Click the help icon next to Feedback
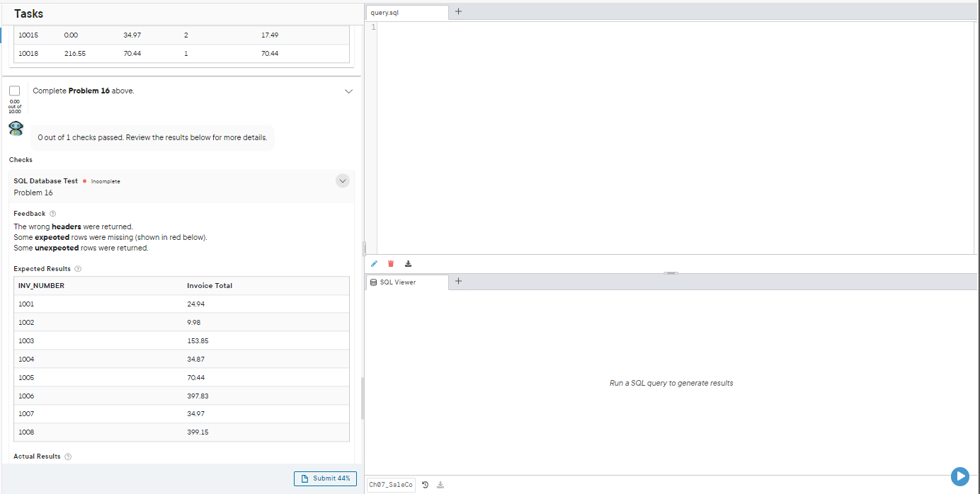This screenshot has height=494, width=980. 53,214
